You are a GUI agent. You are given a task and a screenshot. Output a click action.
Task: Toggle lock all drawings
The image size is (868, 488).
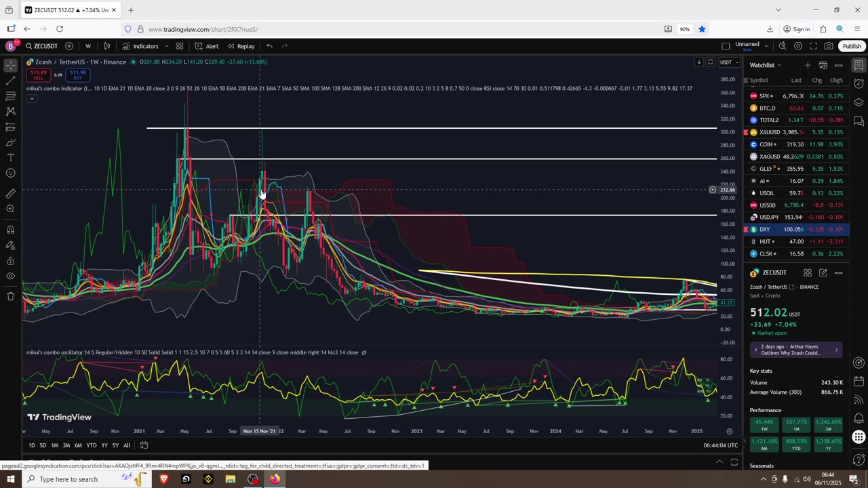pyautogui.click(x=10, y=260)
